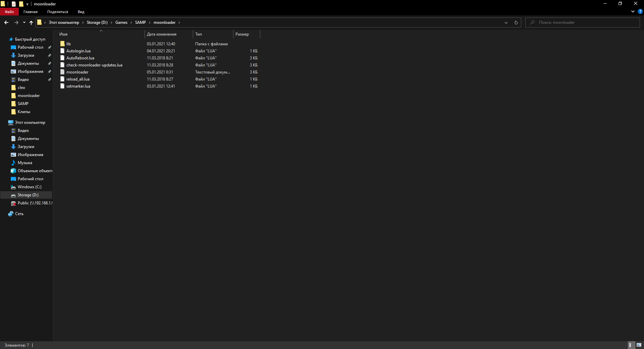Screen dimensions: 644x349
Task: Switch to details view in status bar
Action: coord(630,345)
